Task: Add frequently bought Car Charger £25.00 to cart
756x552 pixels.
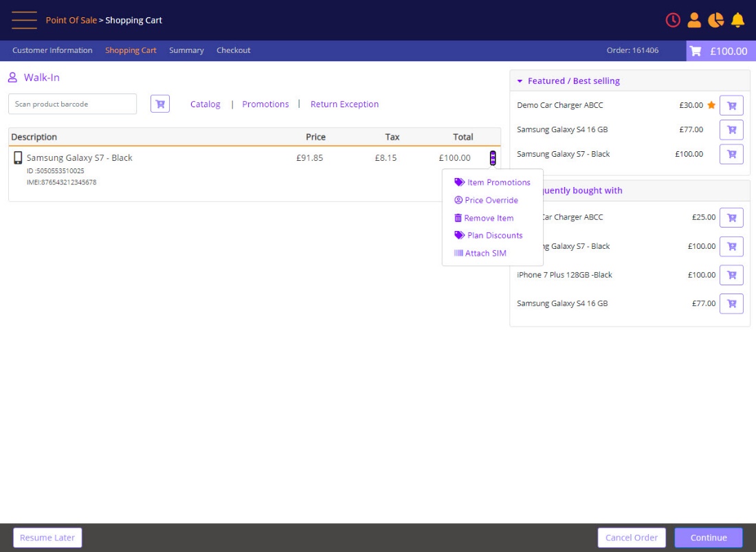Action: [731, 217]
